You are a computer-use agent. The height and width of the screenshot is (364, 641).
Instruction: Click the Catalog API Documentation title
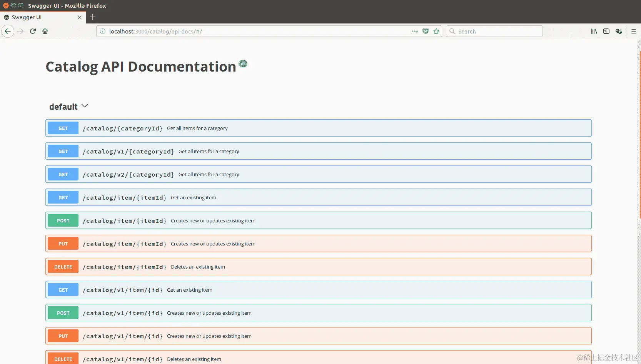coord(141,67)
